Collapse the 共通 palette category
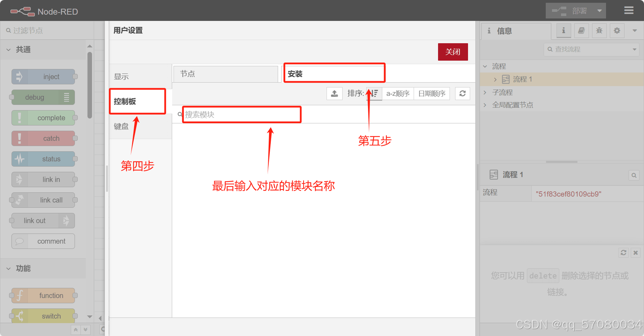The height and width of the screenshot is (336, 644). (x=43, y=49)
